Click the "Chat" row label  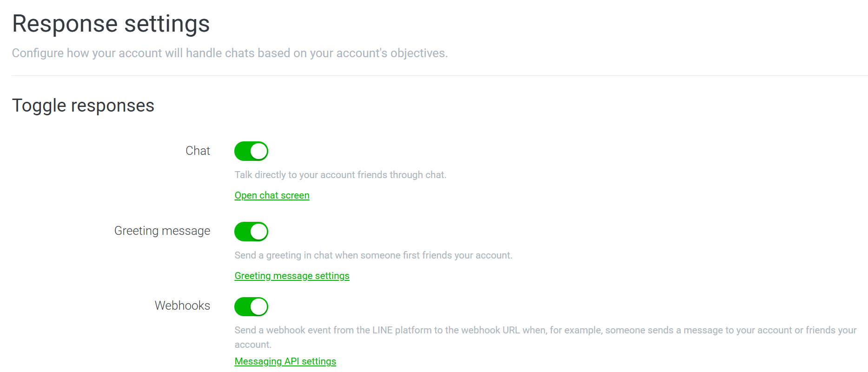[198, 151]
